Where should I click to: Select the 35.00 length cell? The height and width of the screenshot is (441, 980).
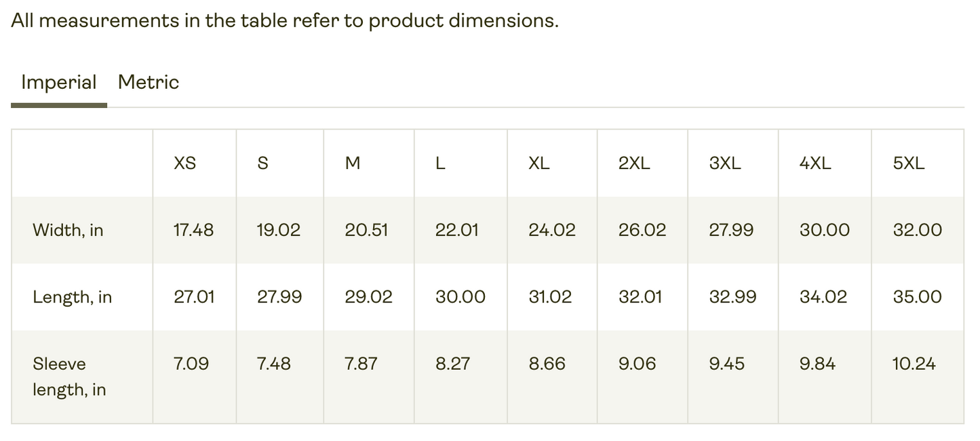click(x=917, y=297)
